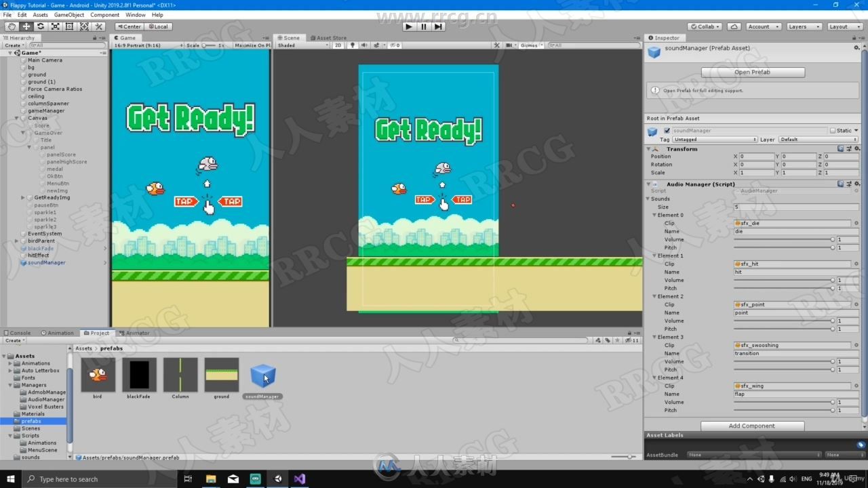Viewport: 868px width, 488px height.
Task: Toggle 2D scene view mode
Action: (338, 45)
